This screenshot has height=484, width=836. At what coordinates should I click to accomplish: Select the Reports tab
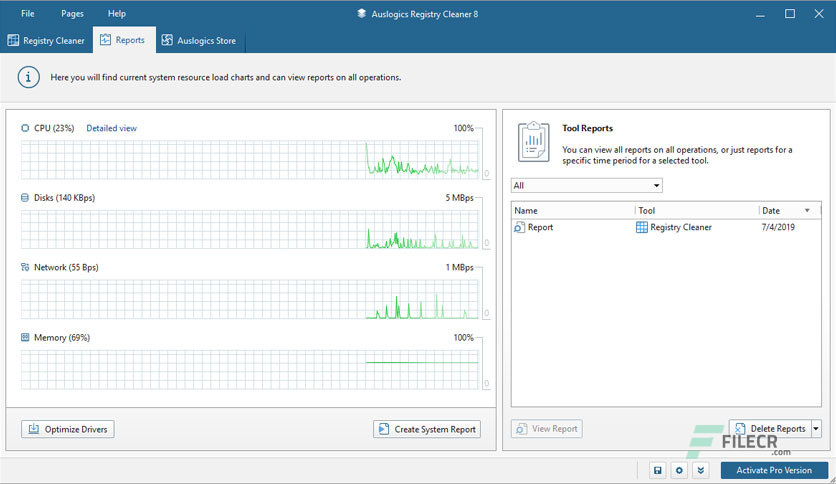click(x=124, y=40)
